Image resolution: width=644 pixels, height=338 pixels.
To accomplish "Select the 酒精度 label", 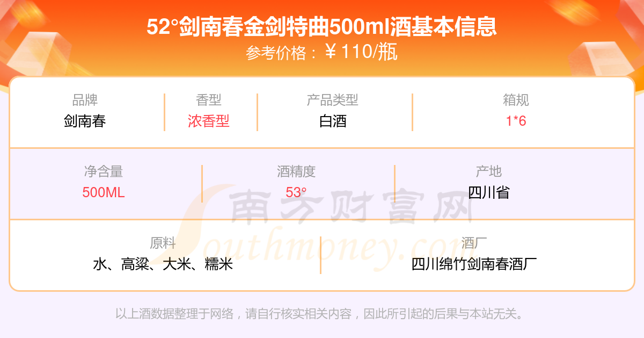I will click(x=296, y=171).
